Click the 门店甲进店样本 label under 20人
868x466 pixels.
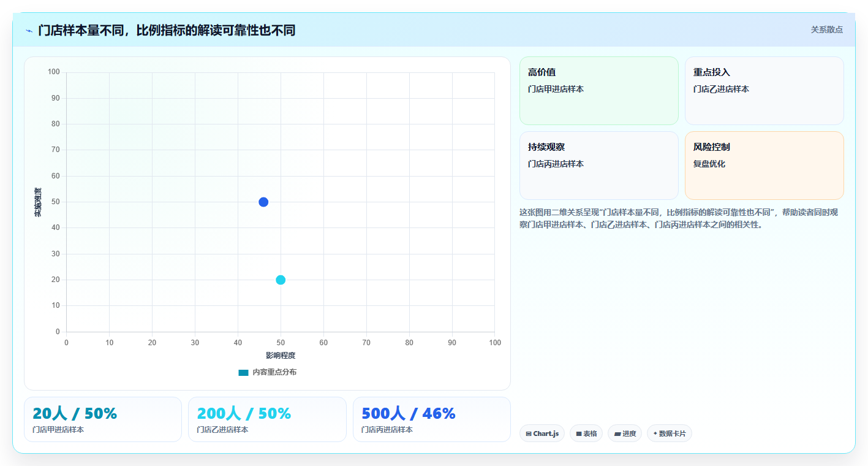58,430
